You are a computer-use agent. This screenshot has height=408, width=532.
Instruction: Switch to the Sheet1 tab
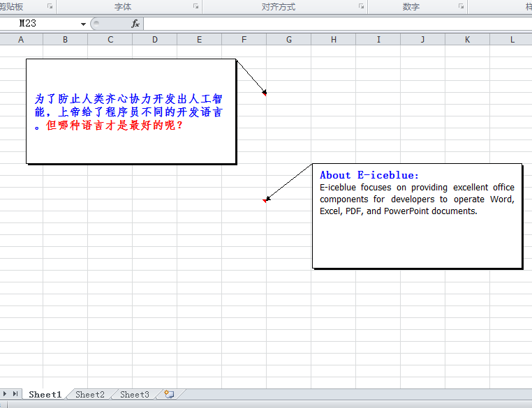(45, 395)
